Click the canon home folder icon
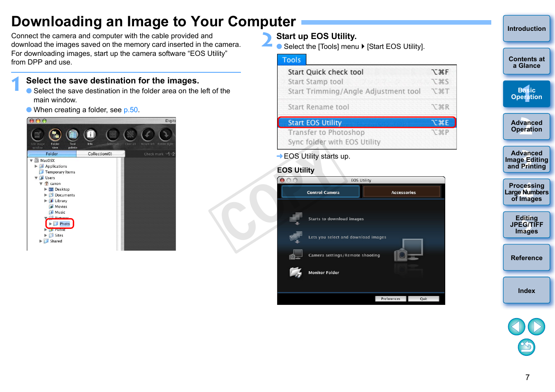Screen dimensions: 555x392 pyautogui.click(x=46, y=184)
